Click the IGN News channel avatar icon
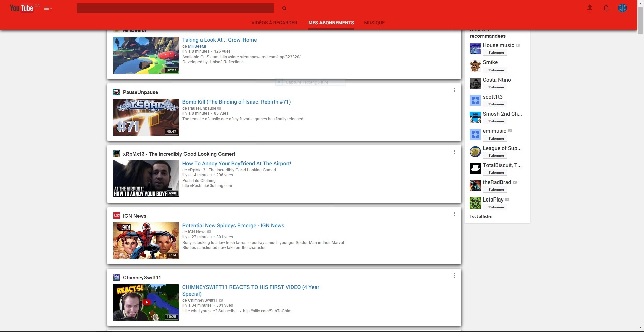 click(x=116, y=216)
